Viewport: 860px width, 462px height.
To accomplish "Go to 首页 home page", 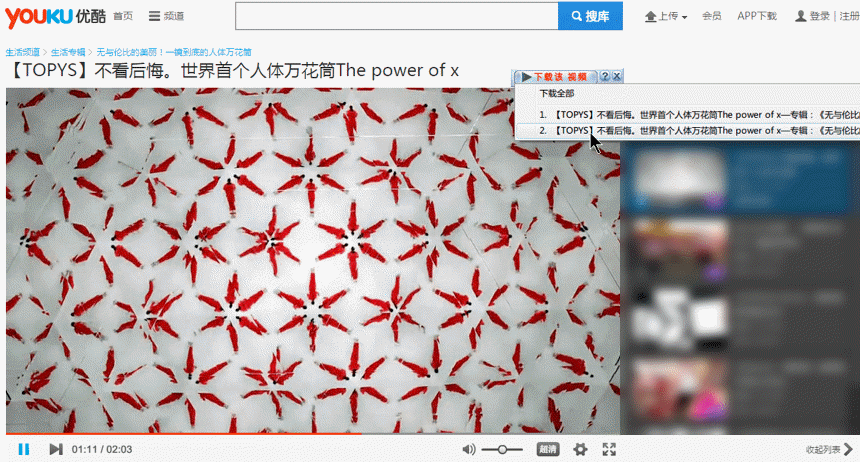I will tap(122, 16).
